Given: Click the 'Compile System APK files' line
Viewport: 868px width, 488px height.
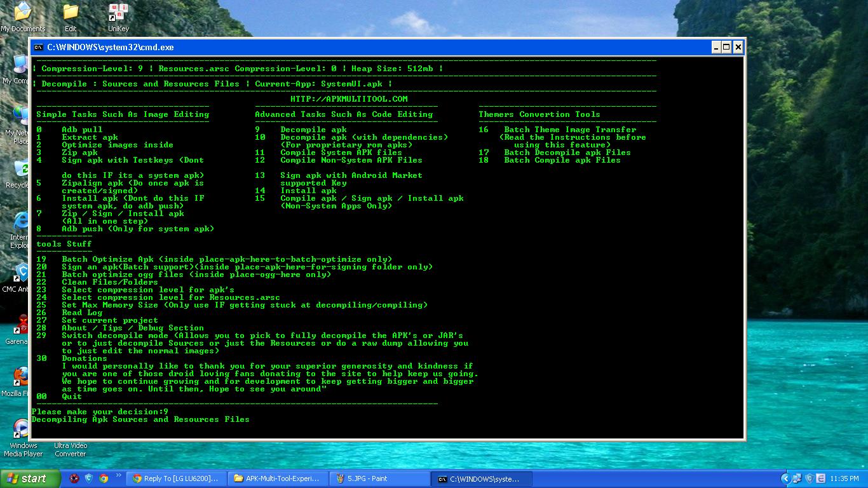Looking at the screenshot, I should coord(329,152).
